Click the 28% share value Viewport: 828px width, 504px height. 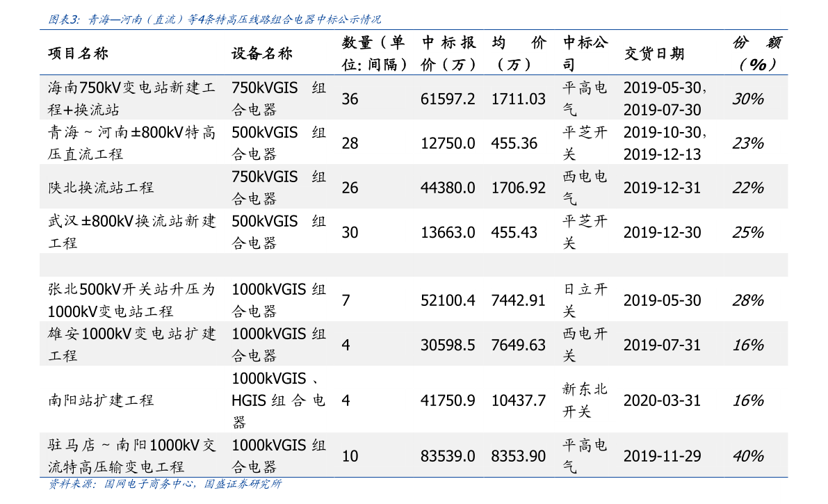coord(748,300)
